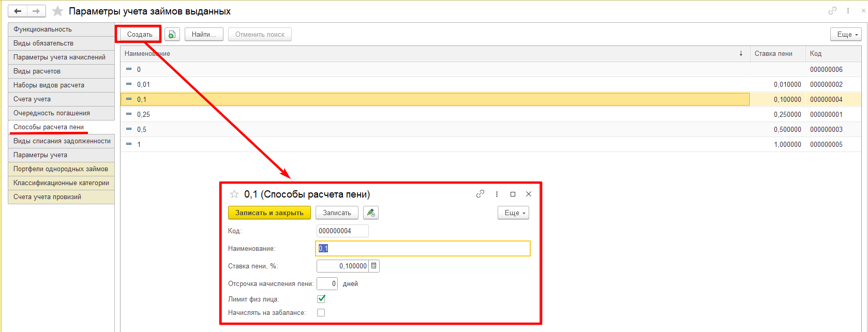Viewport: 868px width, 332px height.
Task: Open Портфели однородных займов section
Action: [61, 169]
